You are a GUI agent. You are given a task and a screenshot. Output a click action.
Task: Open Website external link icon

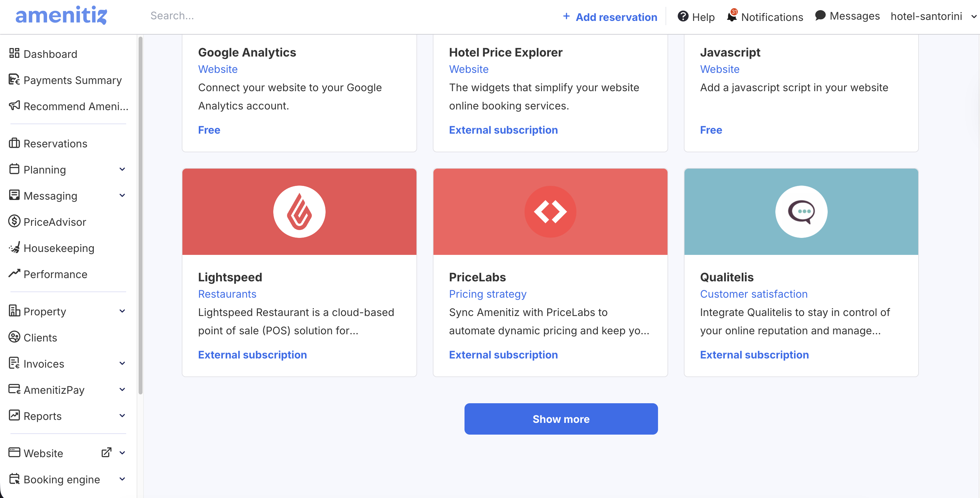(106, 453)
